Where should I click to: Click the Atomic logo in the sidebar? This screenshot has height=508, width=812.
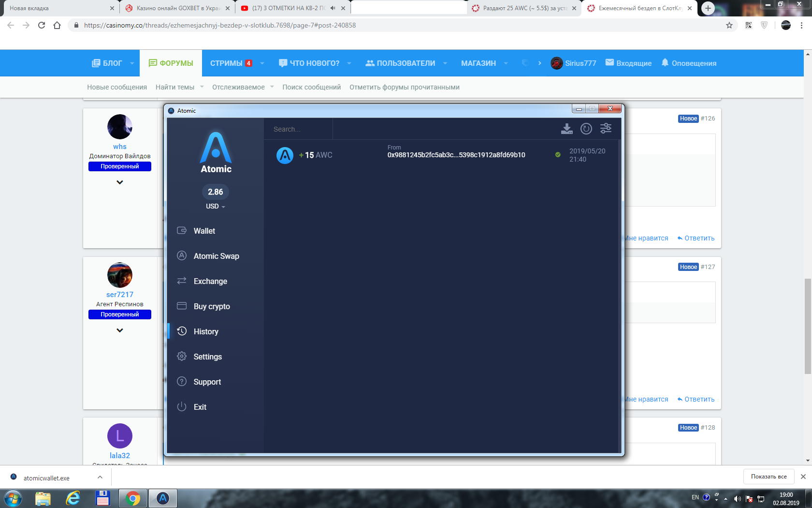point(216,152)
